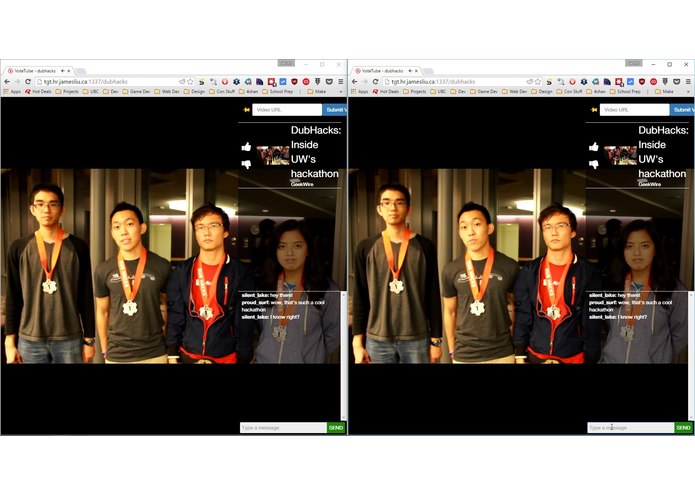Click red circle extension after star, left window
Screen dimensions: 695x494
tap(225, 82)
